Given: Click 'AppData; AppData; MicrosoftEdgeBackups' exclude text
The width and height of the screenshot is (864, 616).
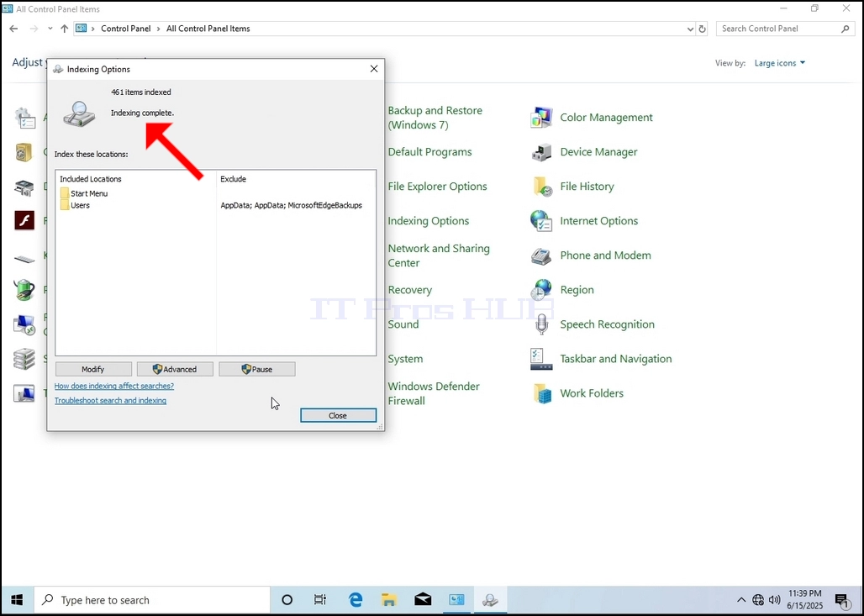Looking at the screenshot, I should click(292, 206).
